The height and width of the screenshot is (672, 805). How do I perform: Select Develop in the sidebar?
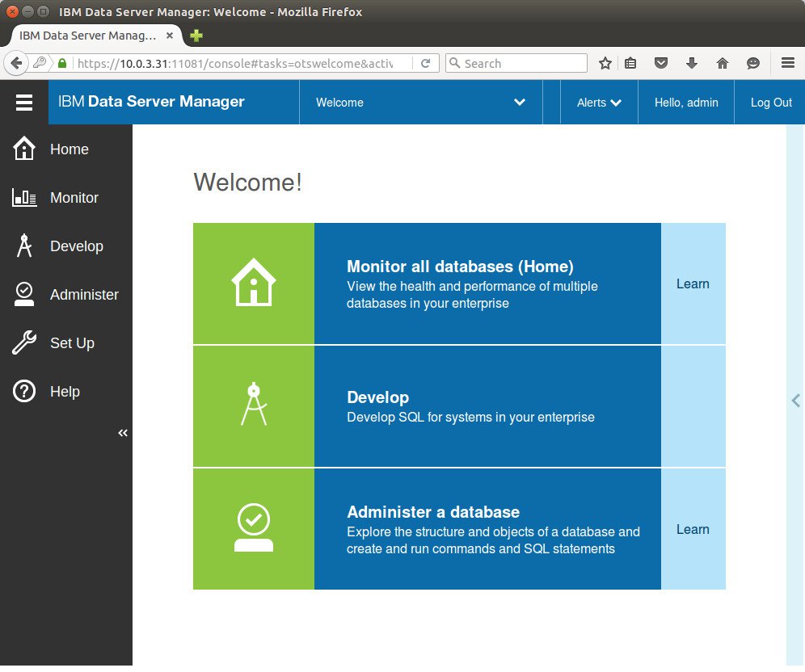click(x=77, y=246)
